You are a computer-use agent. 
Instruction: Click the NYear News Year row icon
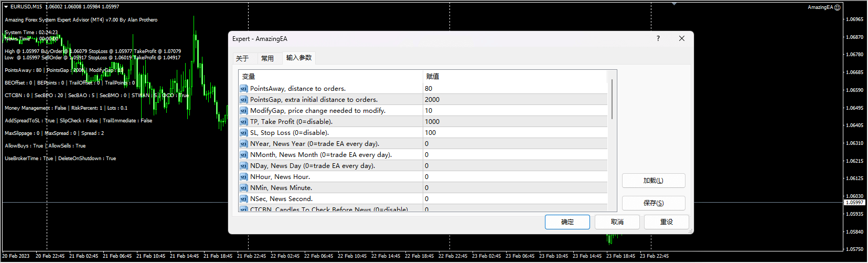tap(243, 144)
